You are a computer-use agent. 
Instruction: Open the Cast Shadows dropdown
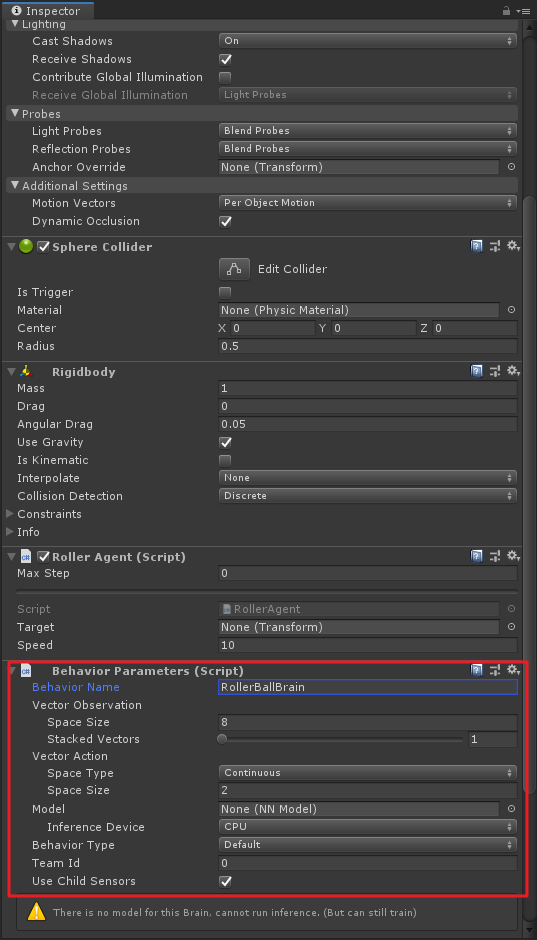(x=367, y=41)
